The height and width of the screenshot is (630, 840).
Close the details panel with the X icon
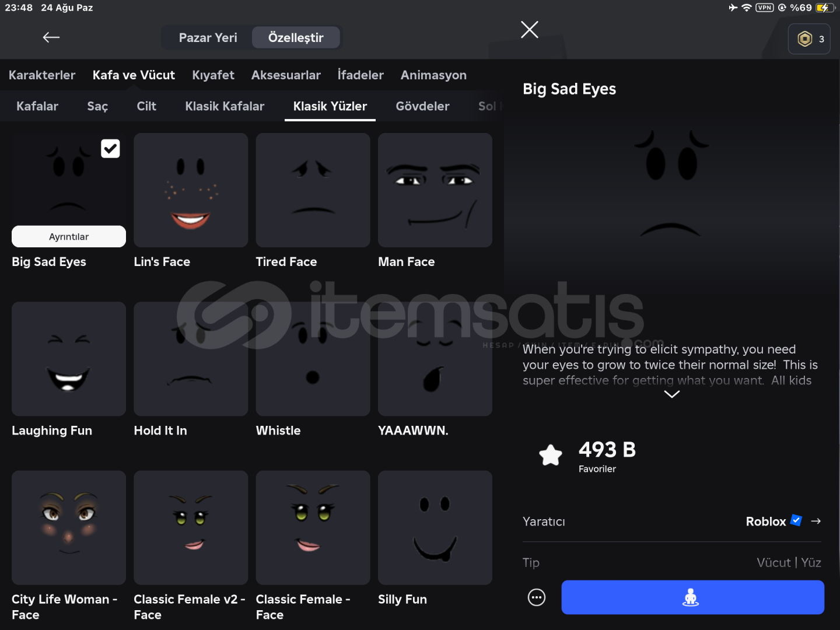(x=530, y=30)
